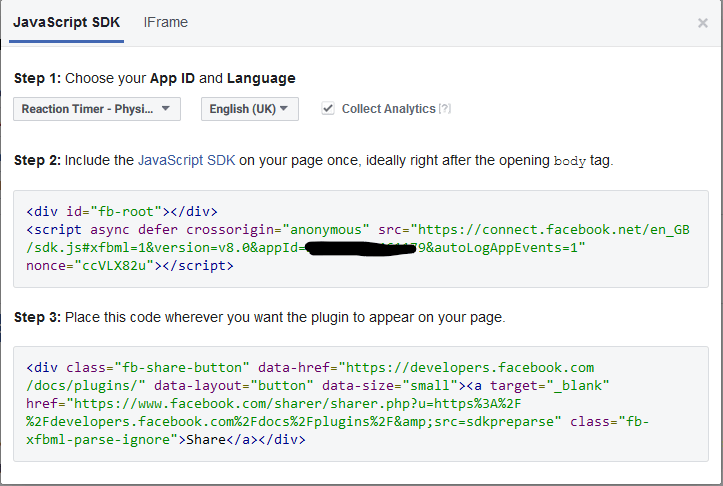The height and width of the screenshot is (486, 723).
Task: Click the data-layout="button" code line
Action: tap(318, 385)
